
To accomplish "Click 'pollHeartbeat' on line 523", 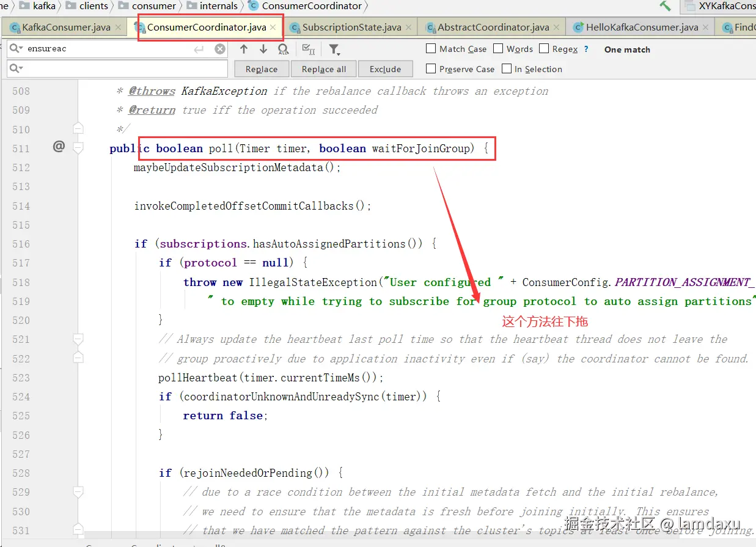I will (198, 378).
